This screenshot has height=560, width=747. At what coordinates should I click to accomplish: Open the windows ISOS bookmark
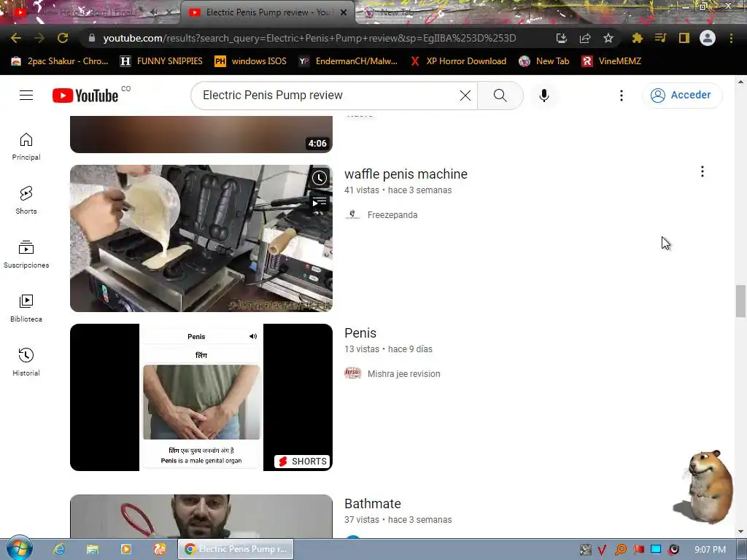click(x=251, y=61)
